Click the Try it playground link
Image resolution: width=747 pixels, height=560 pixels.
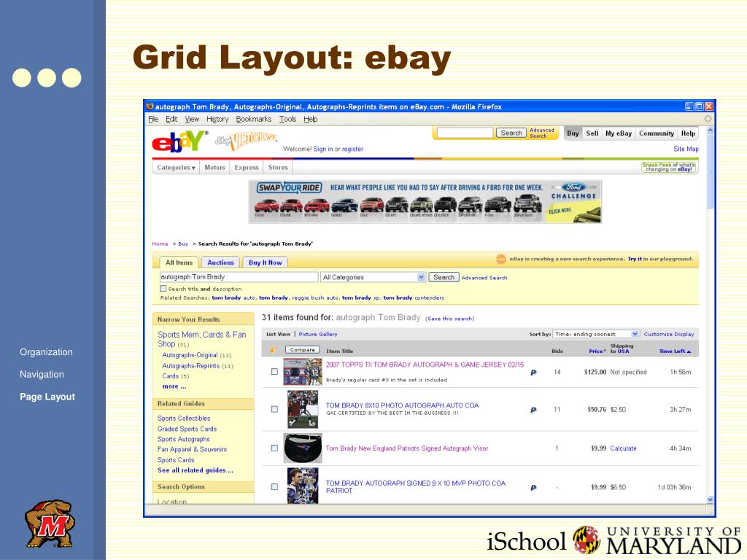634,259
